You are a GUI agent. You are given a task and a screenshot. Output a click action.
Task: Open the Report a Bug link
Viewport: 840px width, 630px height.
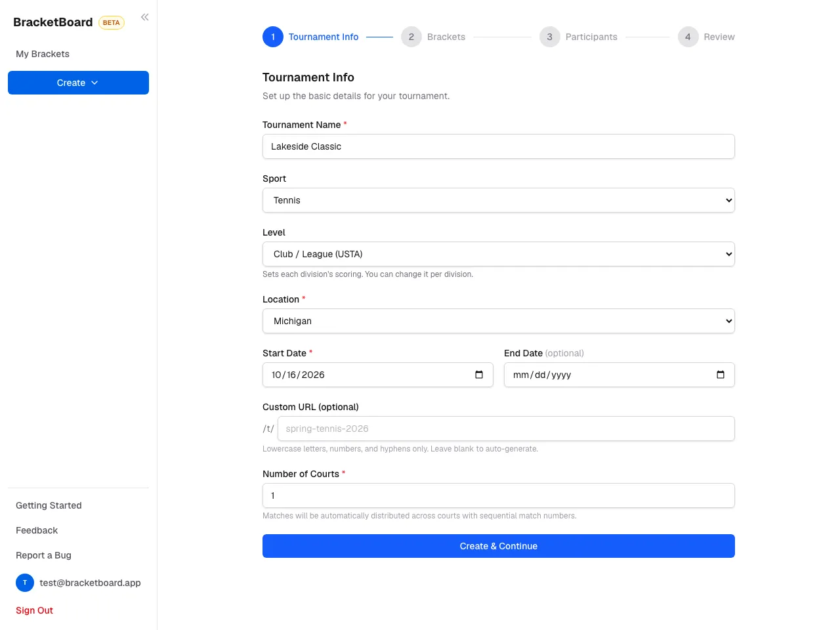[43, 555]
